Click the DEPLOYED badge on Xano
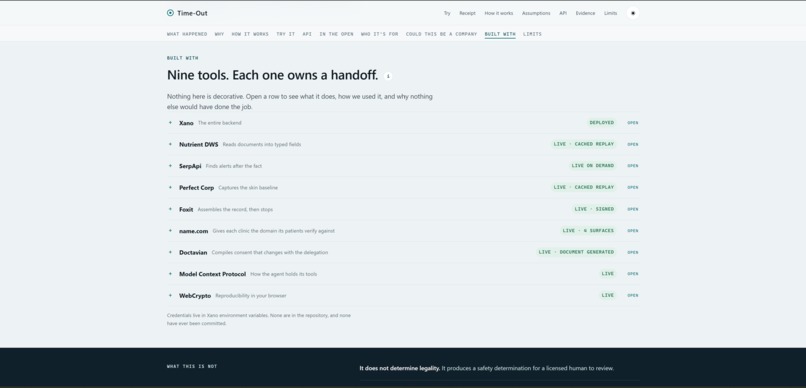 click(x=601, y=123)
